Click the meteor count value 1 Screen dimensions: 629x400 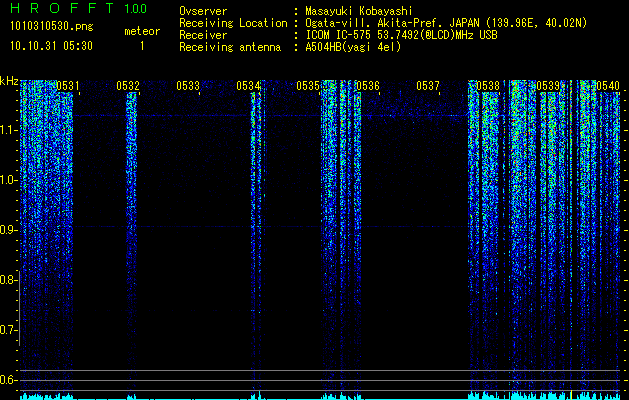(142, 46)
